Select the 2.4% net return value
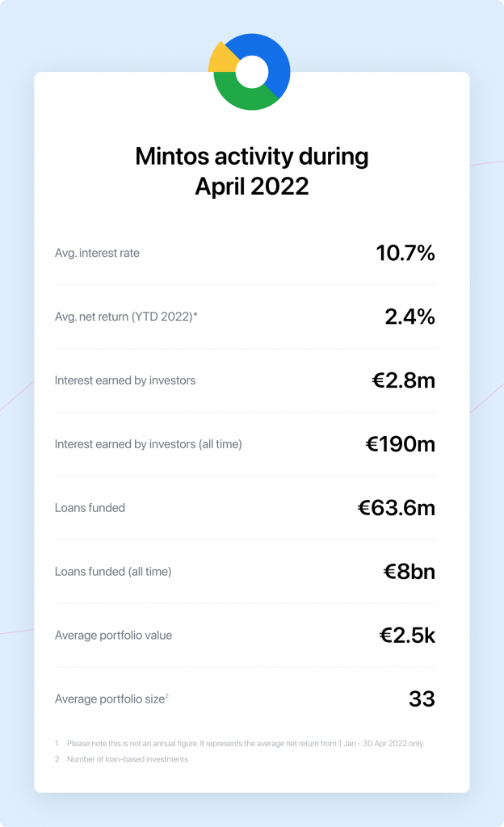 coord(409,317)
